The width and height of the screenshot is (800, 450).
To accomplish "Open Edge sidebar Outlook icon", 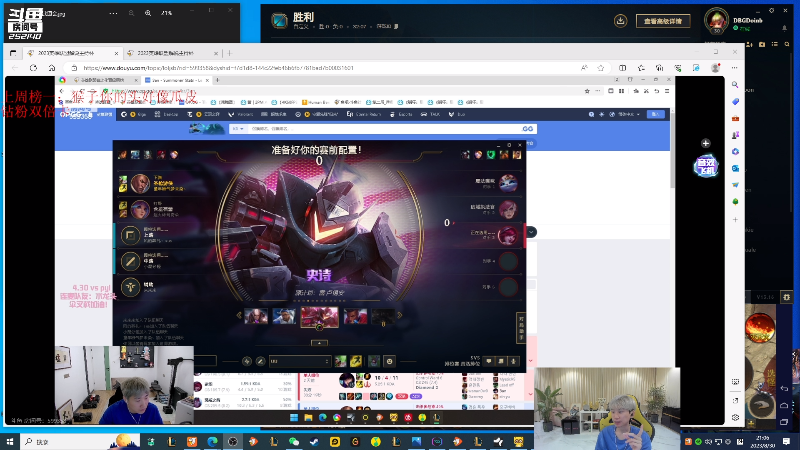I will point(735,168).
